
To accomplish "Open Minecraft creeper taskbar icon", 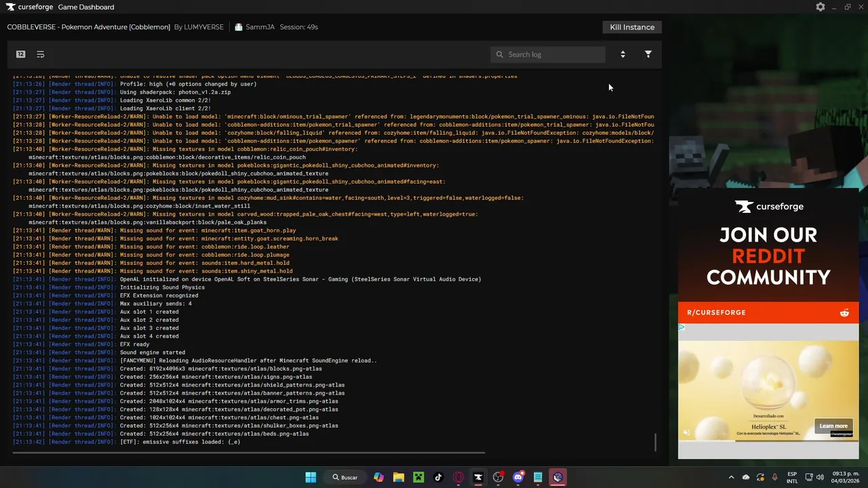I will click(x=418, y=477).
